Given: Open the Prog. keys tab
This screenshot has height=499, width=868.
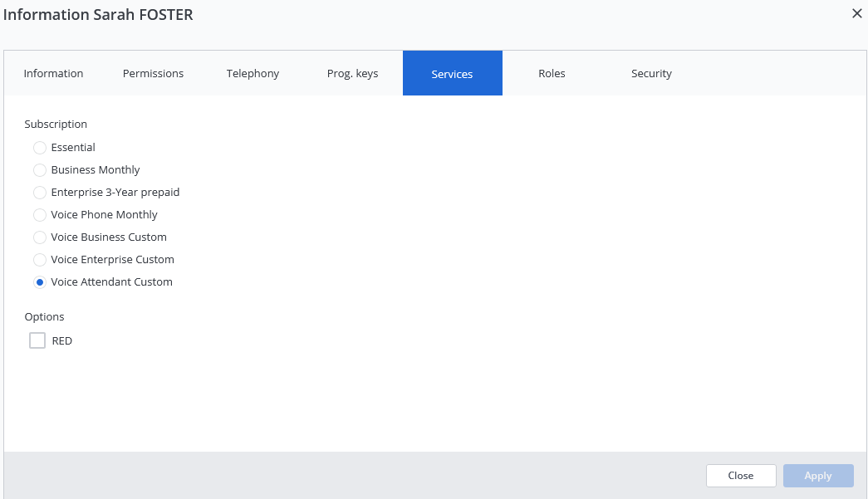Looking at the screenshot, I should pos(352,73).
